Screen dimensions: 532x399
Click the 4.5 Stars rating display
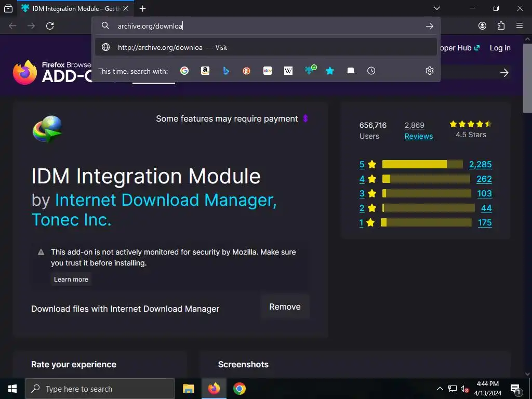[x=471, y=129]
